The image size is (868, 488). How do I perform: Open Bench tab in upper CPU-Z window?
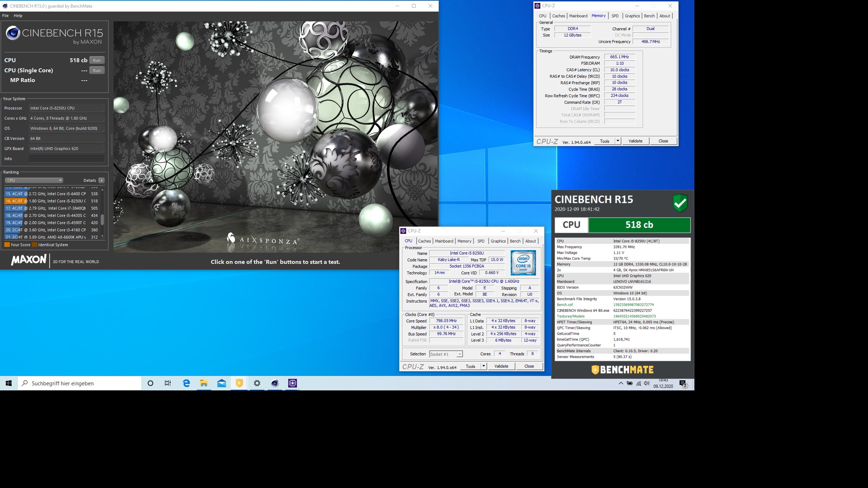coord(649,16)
